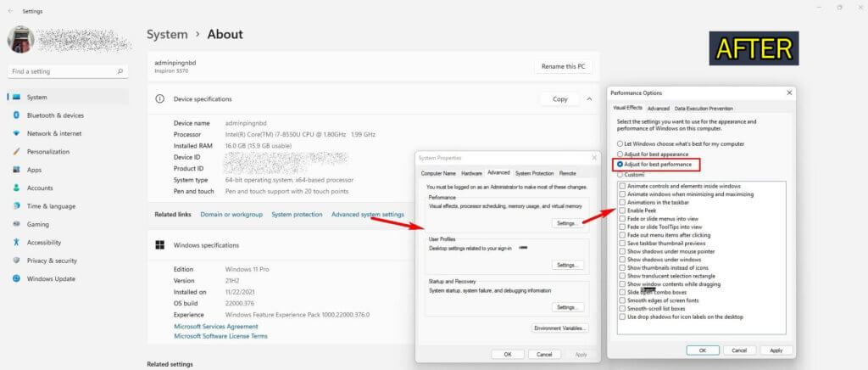868x370 pixels.
Task: Check Show thumbnails instead of icons
Action: pyautogui.click(x=623, y=267)
